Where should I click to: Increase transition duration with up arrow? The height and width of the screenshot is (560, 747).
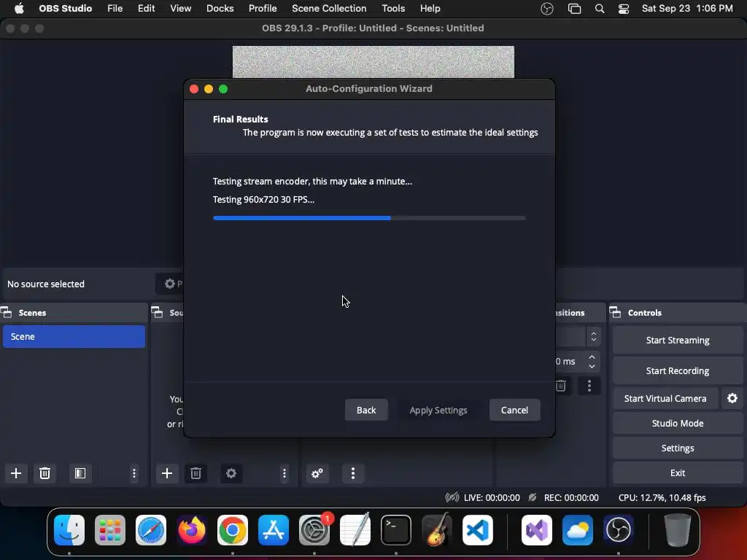pos(592,357)
